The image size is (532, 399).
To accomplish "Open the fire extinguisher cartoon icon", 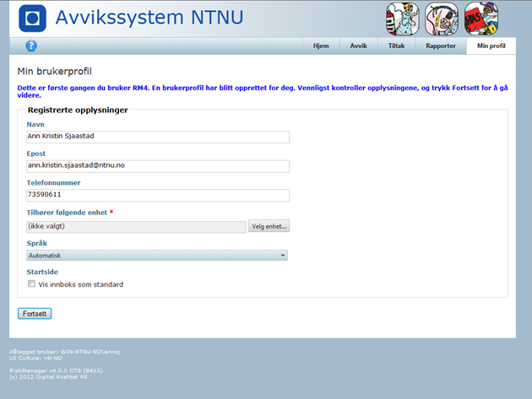I will [403, 19].
